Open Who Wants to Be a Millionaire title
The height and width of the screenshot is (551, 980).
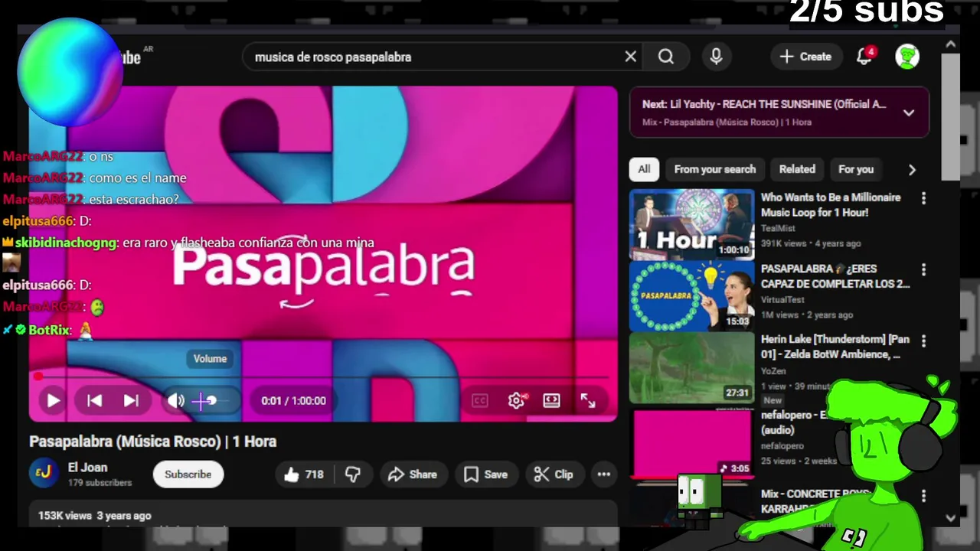point(831,205)
